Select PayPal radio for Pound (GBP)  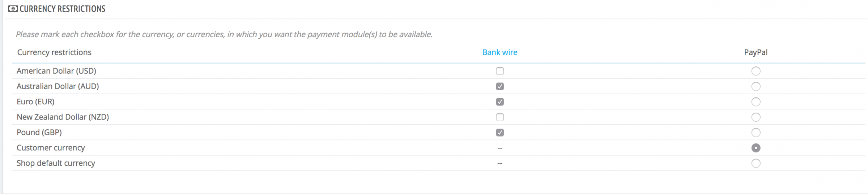[756, 133]
